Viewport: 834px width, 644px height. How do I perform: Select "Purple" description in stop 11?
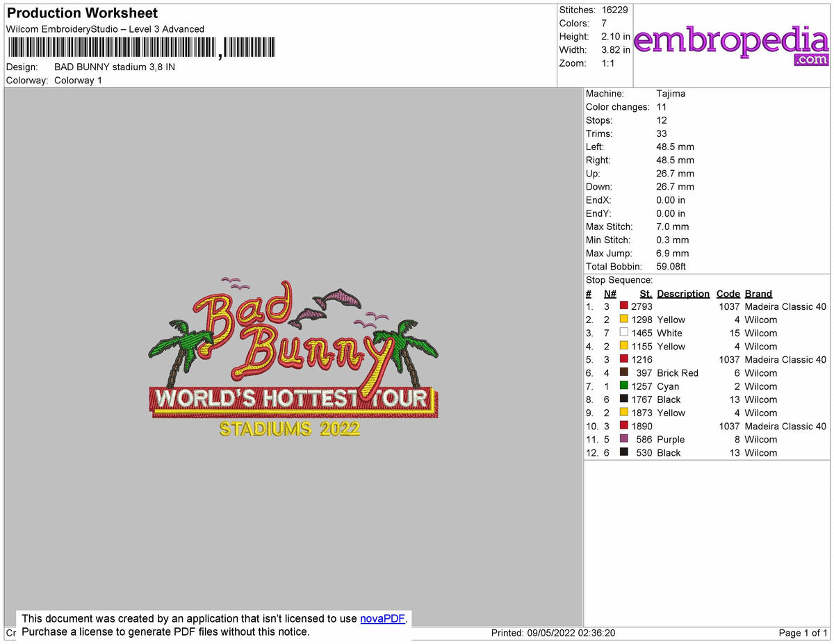[671, 439]
